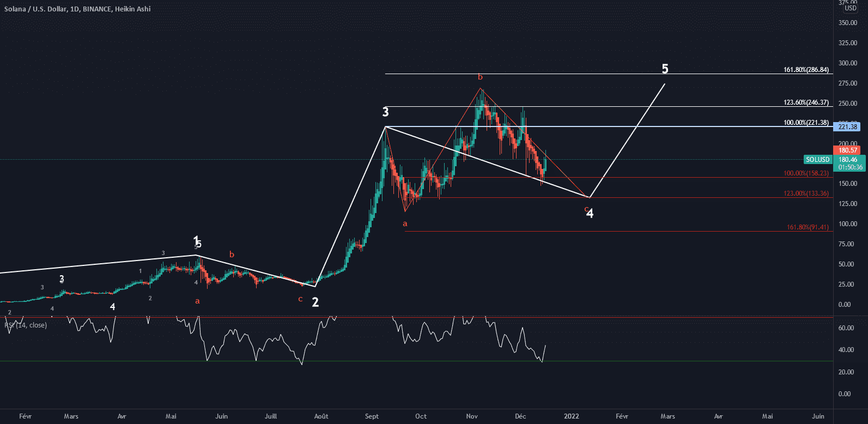Click the 275.00 price axis tick
Image resolution: width=868 pixels, height=424 pixels.
coord(848,83)
